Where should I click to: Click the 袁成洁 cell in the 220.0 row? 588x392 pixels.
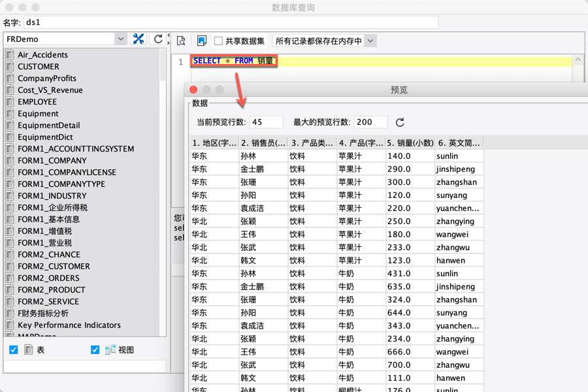click(263, 208)
